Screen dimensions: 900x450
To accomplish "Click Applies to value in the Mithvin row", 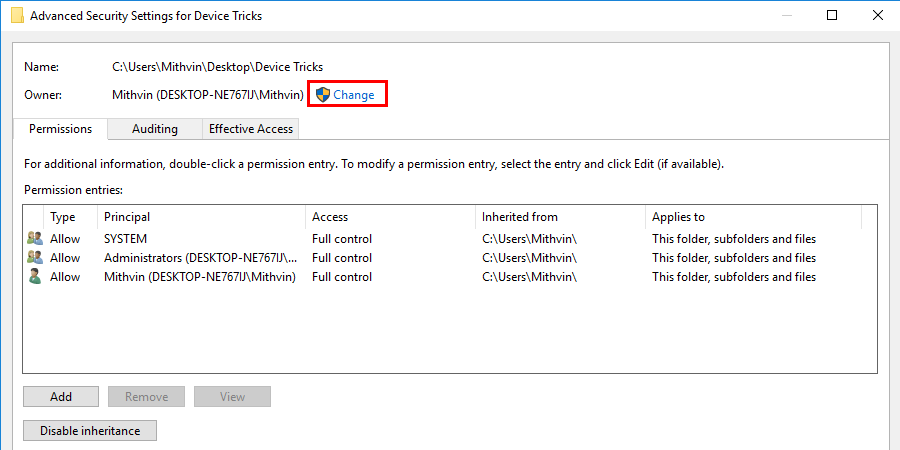I will pyautogui.click(x=734, y=277).
